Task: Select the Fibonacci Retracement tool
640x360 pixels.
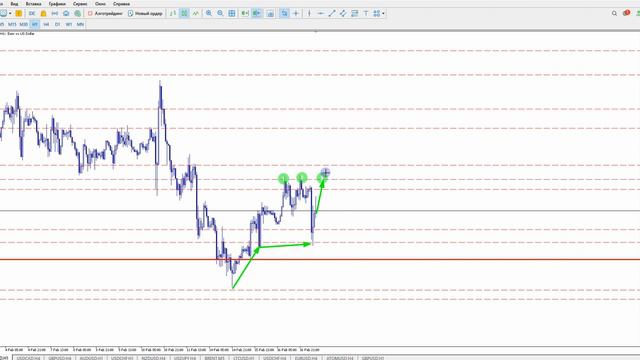Action: coord(354,13)
